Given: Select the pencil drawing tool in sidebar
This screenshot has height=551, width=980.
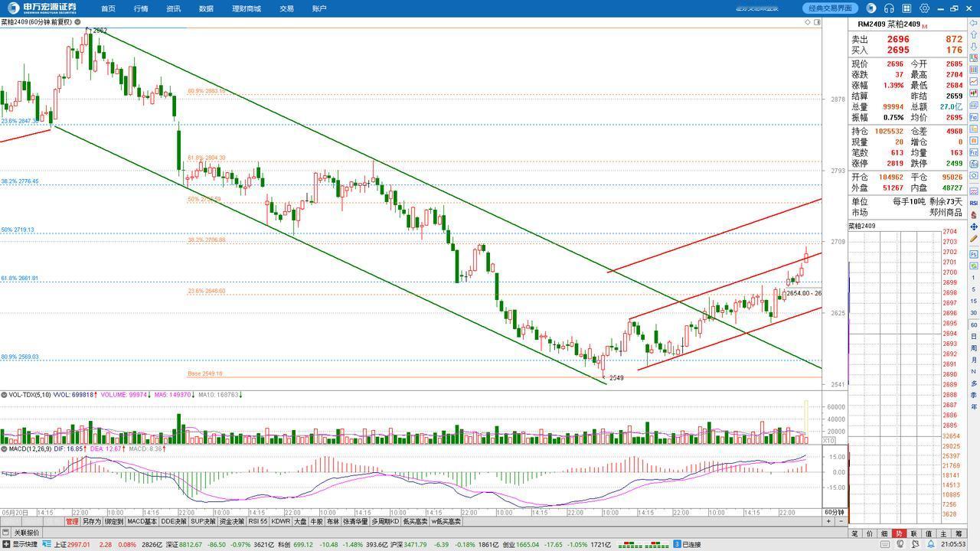Looking at the screenshot, I should tap(973, 238).
